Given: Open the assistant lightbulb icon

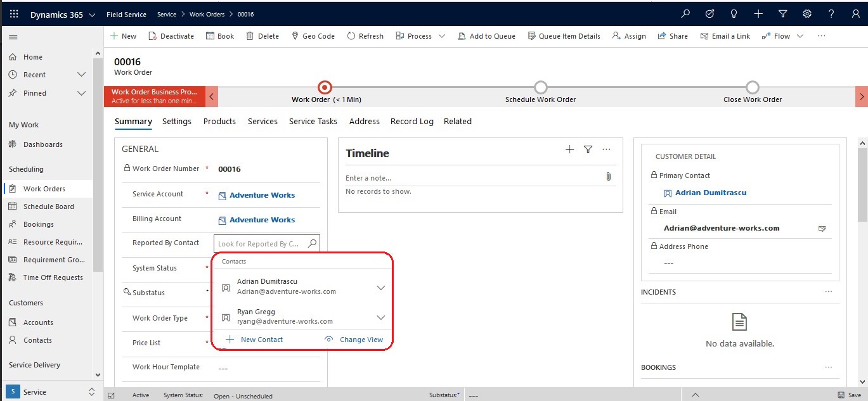Looking at the screenshot, I should (734, 14).
